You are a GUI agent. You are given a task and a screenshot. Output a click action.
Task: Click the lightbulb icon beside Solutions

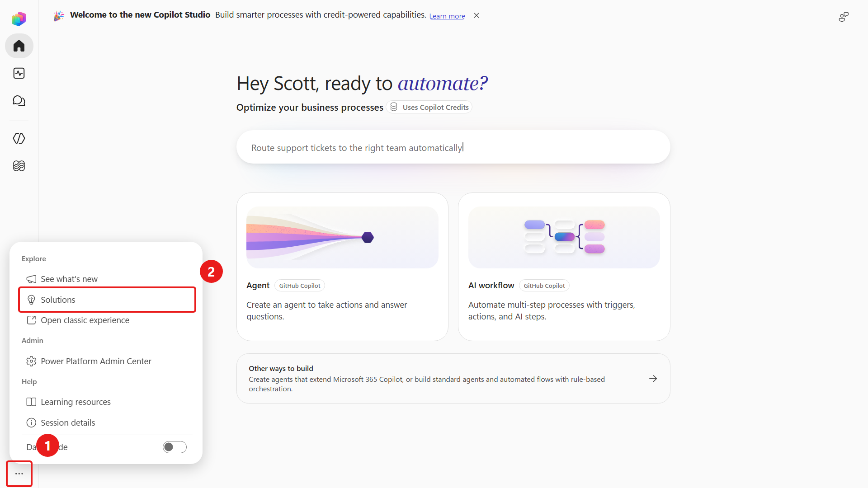click(x=31, y=300)
